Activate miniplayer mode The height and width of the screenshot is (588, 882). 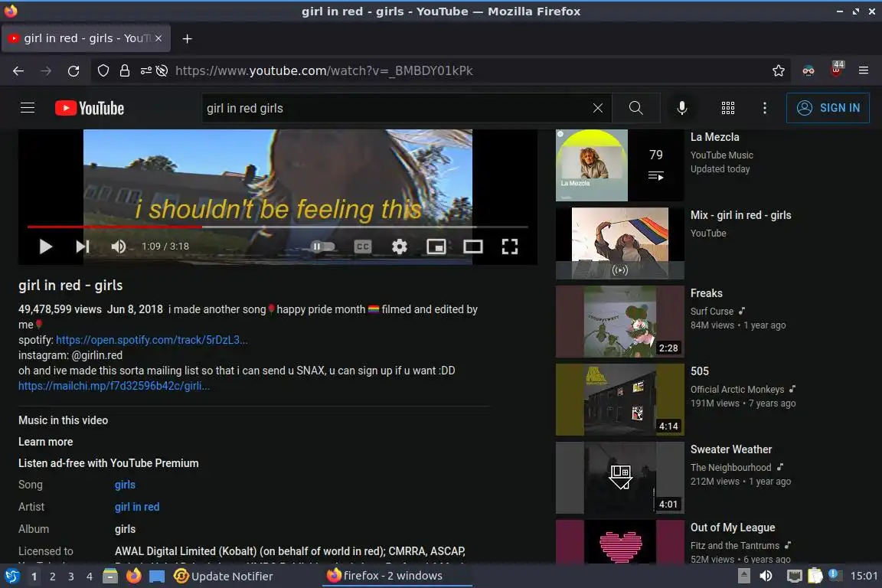click(436, 247)
